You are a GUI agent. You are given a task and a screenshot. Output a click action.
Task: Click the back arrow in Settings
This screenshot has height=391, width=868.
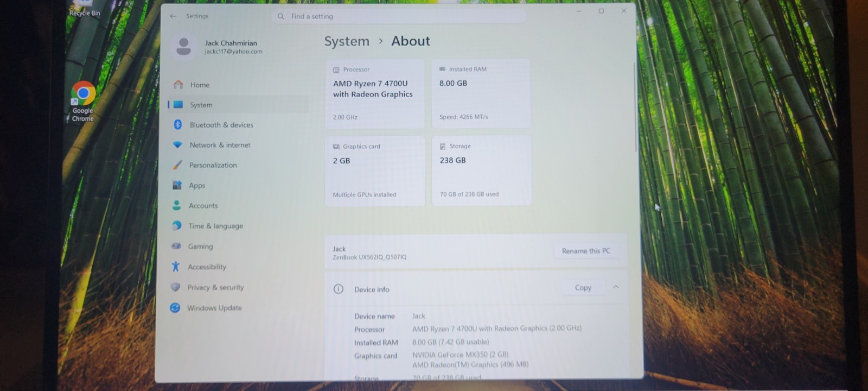click(x=173, y=16)
